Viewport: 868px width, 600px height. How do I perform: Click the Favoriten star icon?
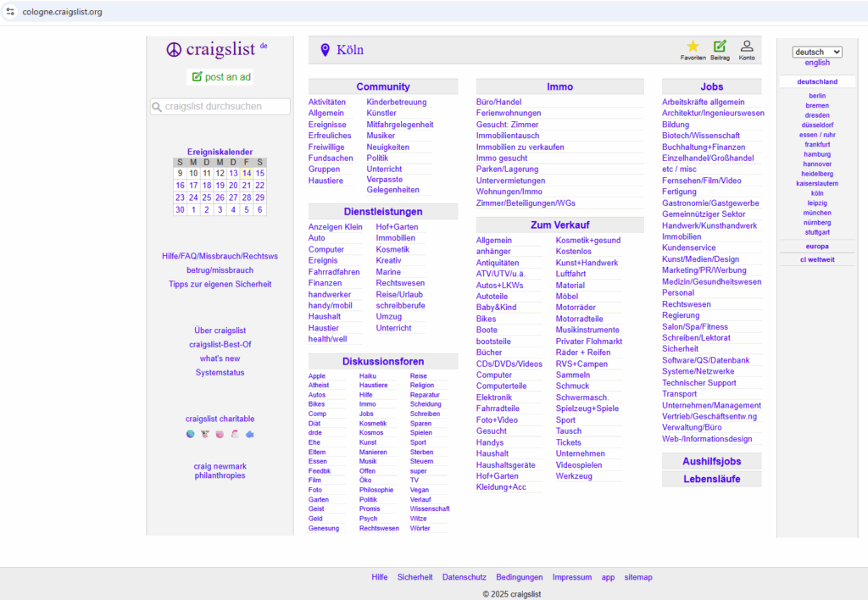click(x=693, y=47)
